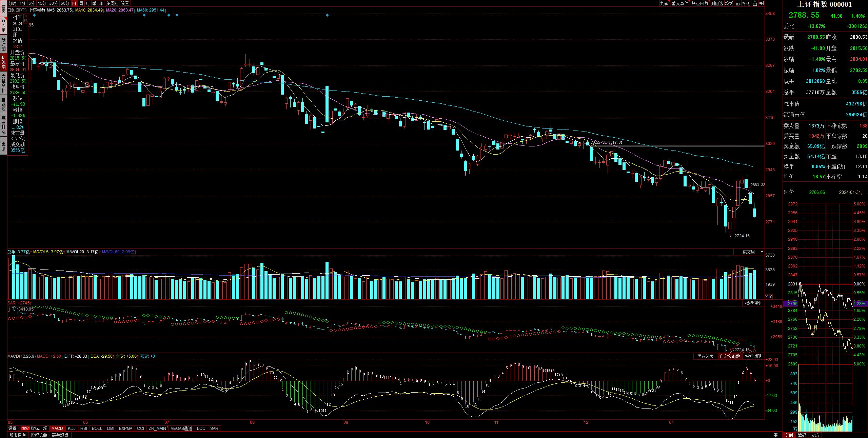The width and height of the screenshot is (868, 438).
Task: Select BOLL indicator tab
Action: [97, 429]
